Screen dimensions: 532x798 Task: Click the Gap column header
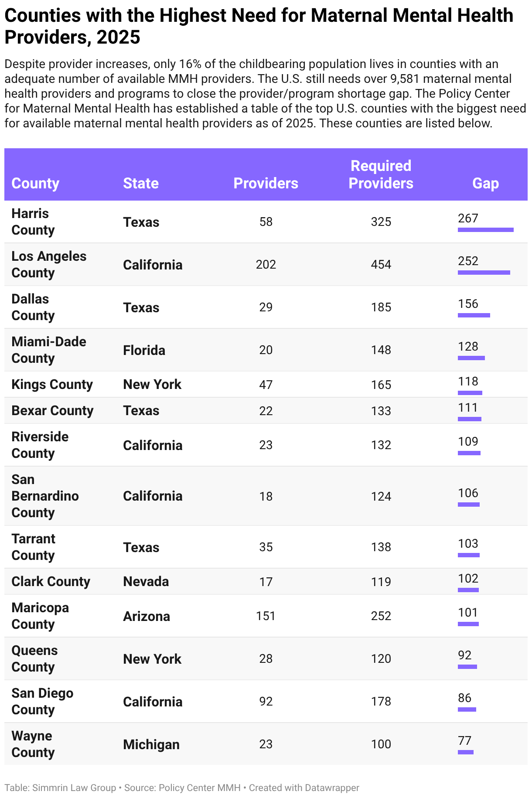(x=486, y=183)
